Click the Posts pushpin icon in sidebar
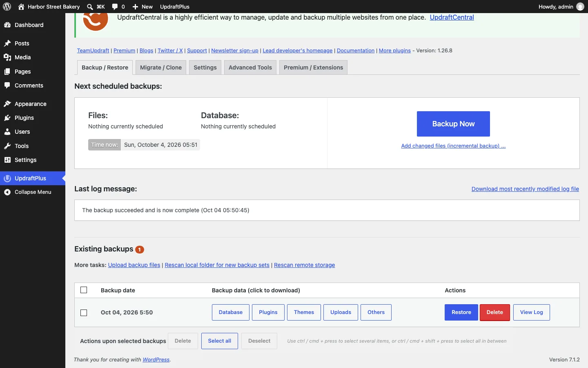588x368 pixels. [x=7, y=43]
